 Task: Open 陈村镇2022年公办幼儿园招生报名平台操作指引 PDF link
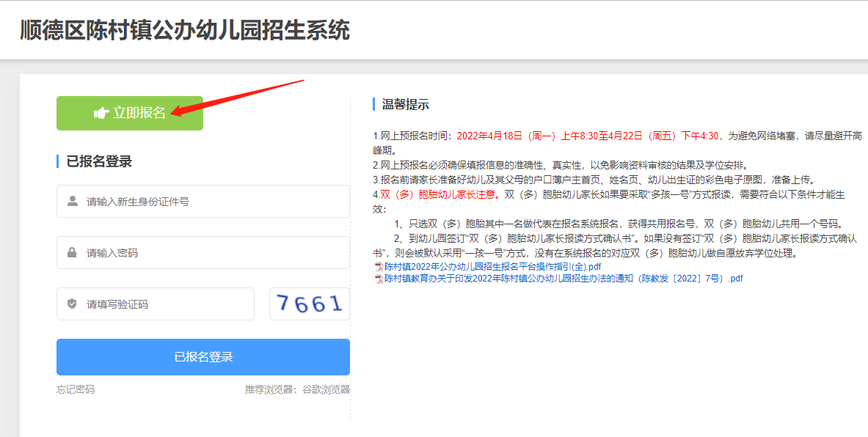click(x=492, y=266)
